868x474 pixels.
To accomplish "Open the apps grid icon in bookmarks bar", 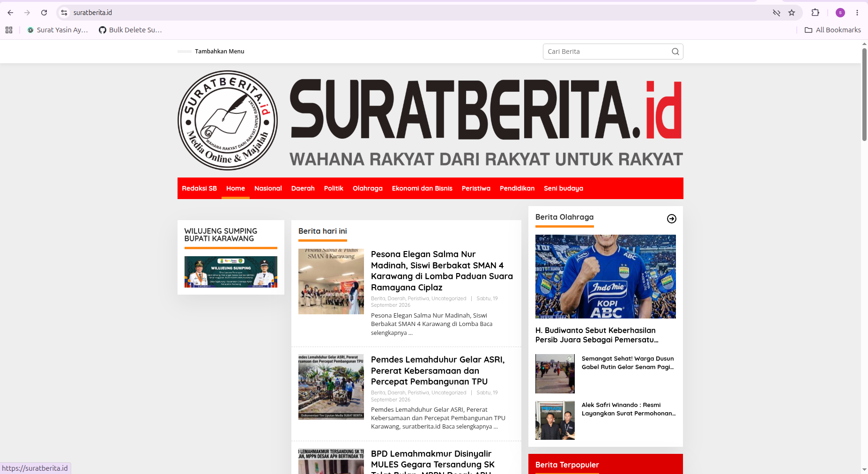I will click(9, 30).
